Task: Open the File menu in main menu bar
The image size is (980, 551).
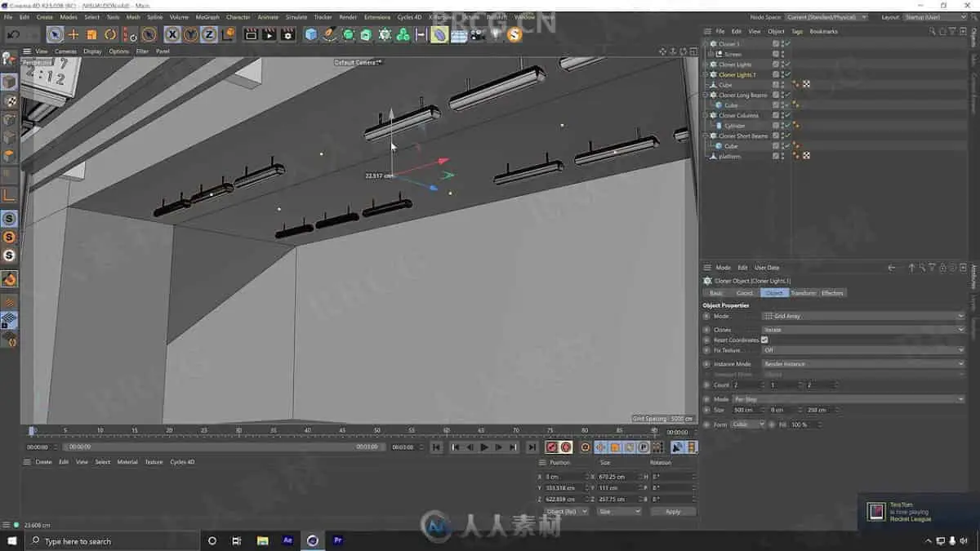Action: 7,16
